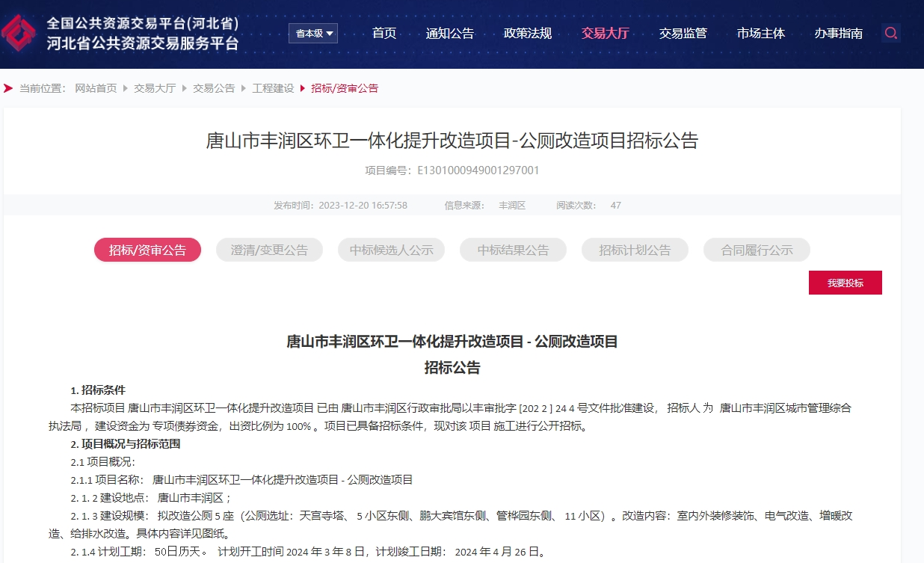Open 办事指南 from navigation bar
This screenshot has height=563, width=924.
pyautogui.click(x=839, y=33)
